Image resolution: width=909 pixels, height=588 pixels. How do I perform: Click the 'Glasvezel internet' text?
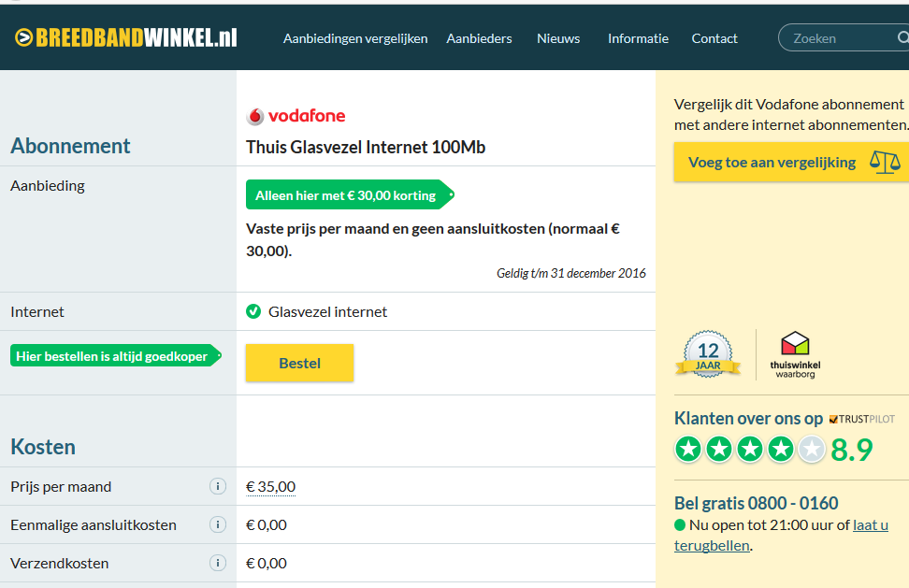[327, 311]
